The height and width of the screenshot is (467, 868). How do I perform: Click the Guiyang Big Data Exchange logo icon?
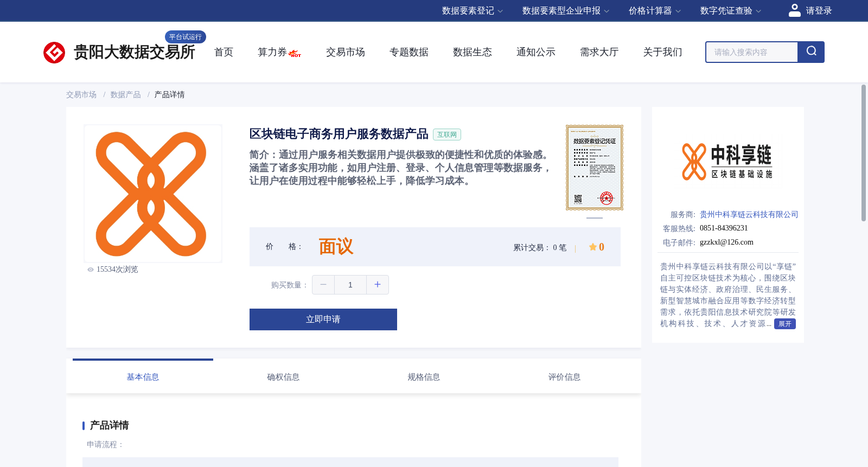coord(54,53)
